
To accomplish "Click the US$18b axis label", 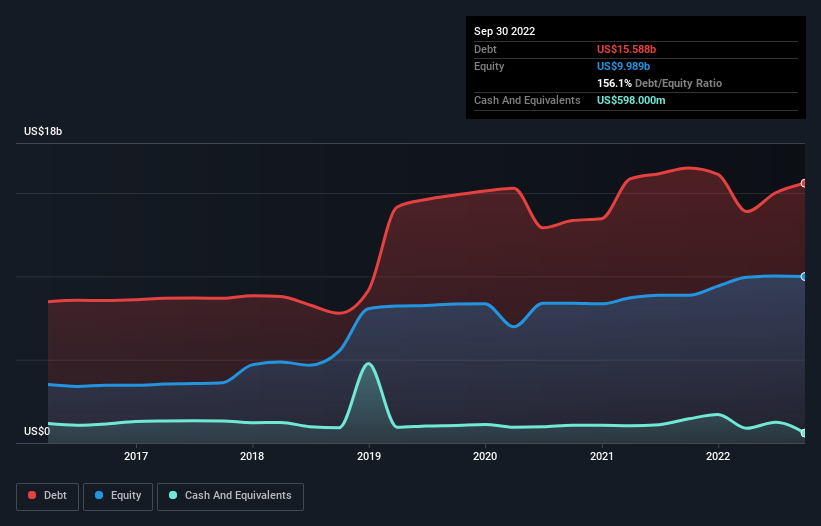I will coord(43,131).
